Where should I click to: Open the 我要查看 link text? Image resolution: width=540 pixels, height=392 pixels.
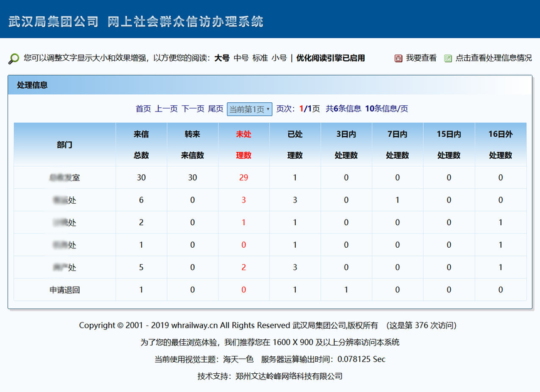pyautogui.click(x=421, y=58)
